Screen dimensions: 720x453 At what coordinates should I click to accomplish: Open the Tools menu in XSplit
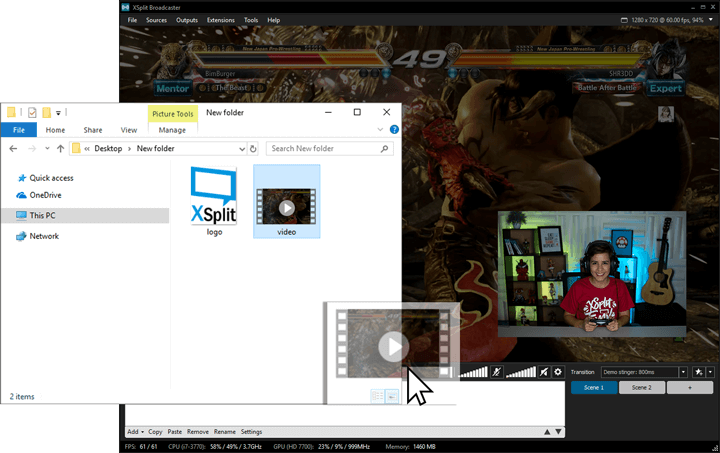(x=251, y=20)
